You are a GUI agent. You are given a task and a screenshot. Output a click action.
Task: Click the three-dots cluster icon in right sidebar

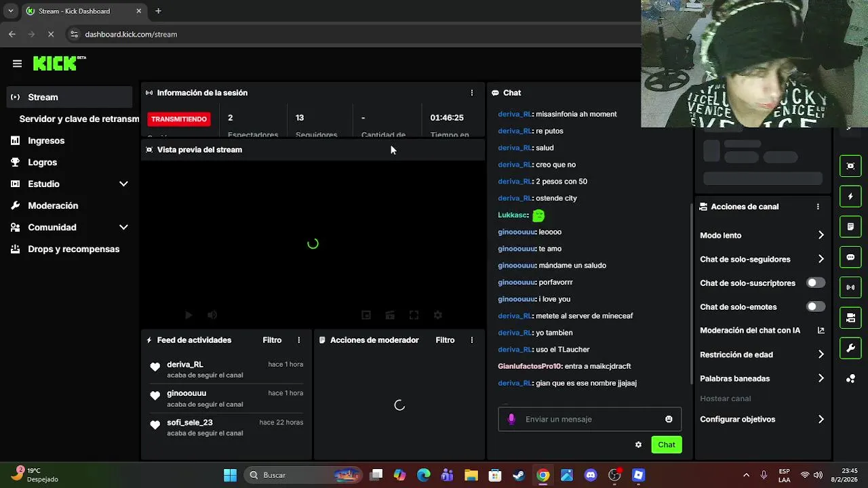[x=850, y=379]
